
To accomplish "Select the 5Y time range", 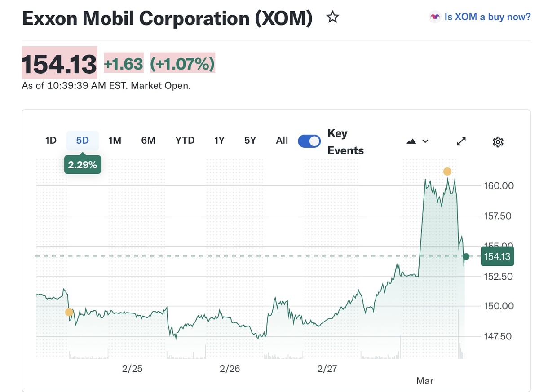I will [x=250, y=141].
